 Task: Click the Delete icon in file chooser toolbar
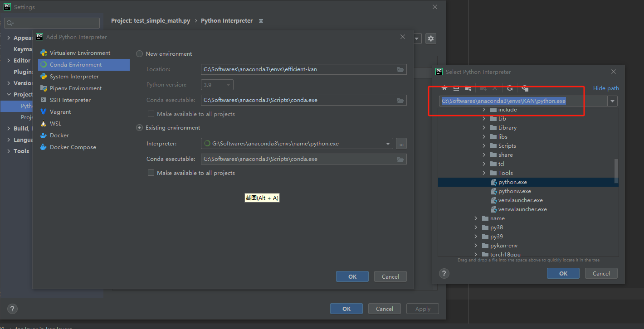(495, 88)
